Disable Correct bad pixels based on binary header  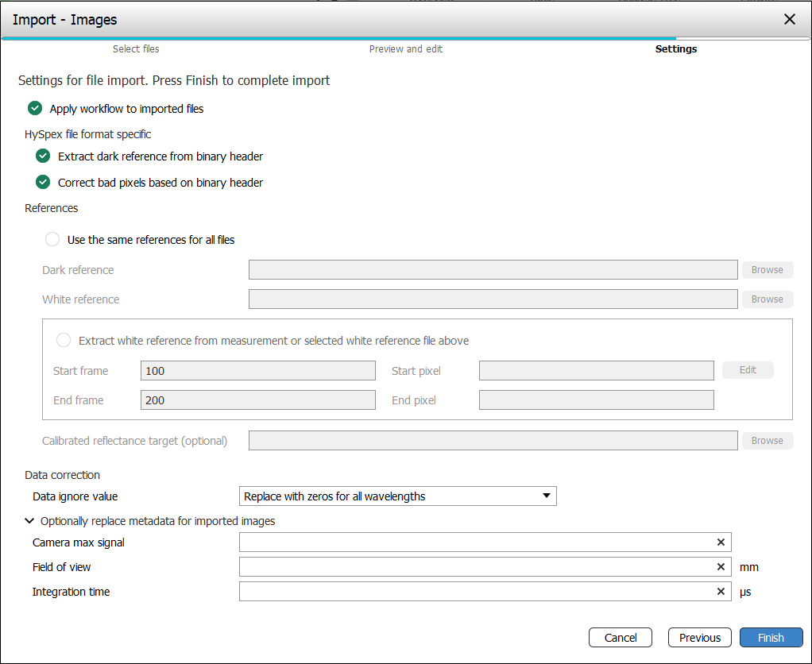click(x=43, y=183)
